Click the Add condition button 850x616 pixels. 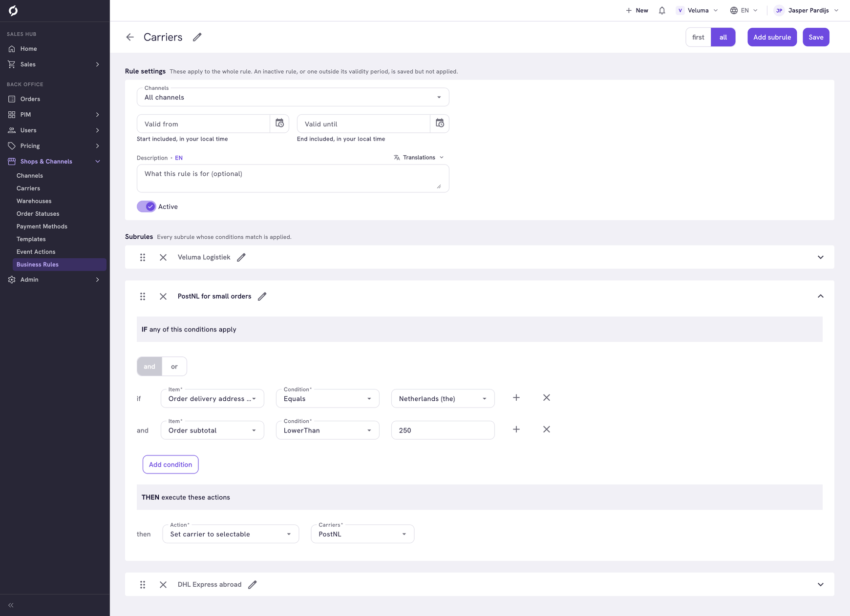pyautogui.click(x=170, y=465)
